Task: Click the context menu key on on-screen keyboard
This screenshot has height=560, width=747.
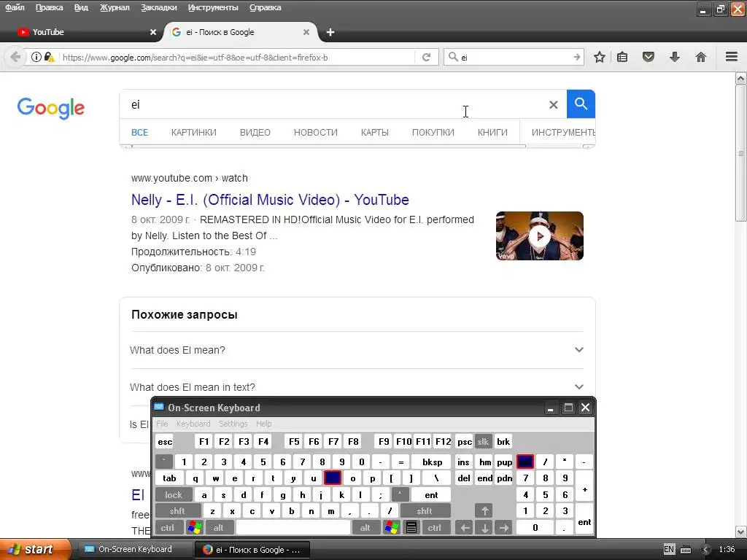Action: coord(411,528)
